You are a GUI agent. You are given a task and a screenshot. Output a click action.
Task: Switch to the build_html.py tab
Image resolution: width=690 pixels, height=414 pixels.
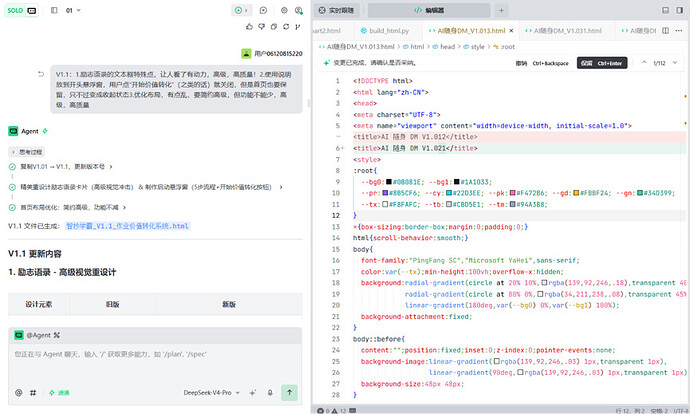(385, 30)
